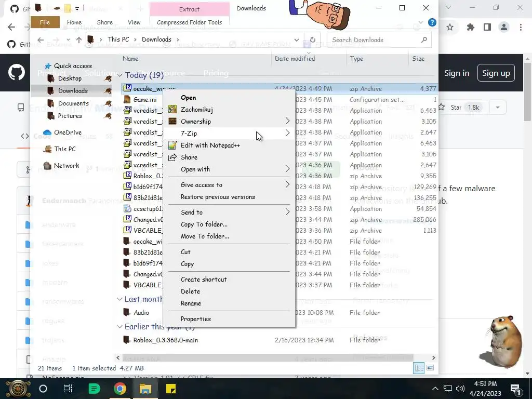Collapse the Today (19) group
The width and height of the screenshot is (532, 399).
click(x=120, y=75)
